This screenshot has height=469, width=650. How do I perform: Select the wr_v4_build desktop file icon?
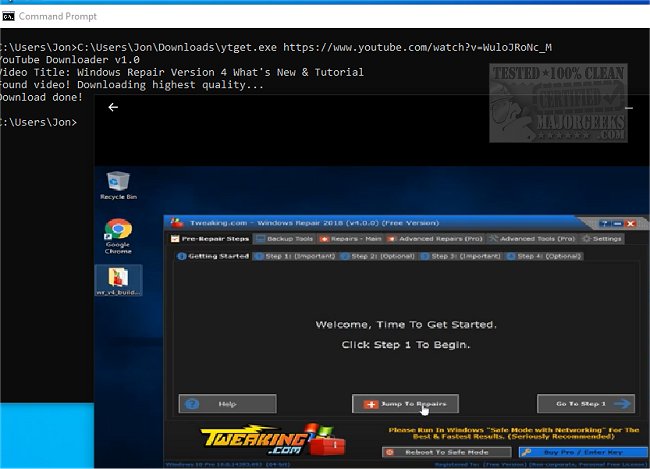coord(119,281)
